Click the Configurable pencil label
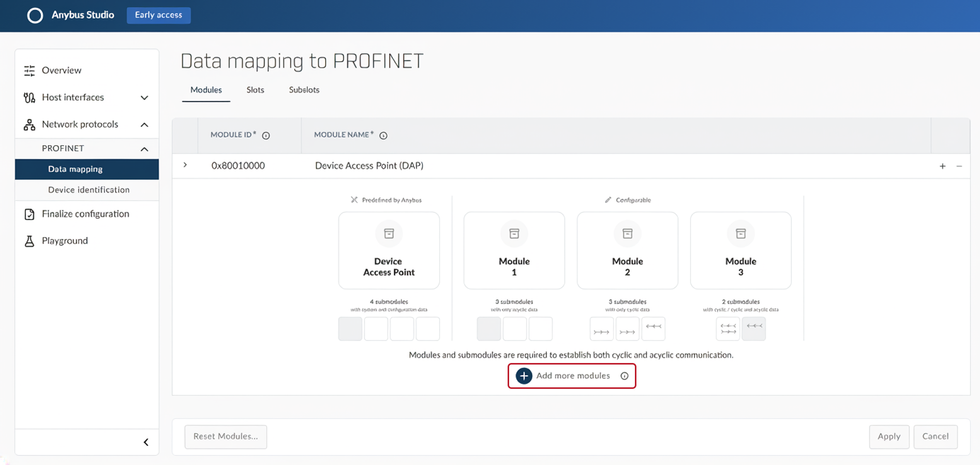This screenshot has width=980, height=465. pos(628,200)
